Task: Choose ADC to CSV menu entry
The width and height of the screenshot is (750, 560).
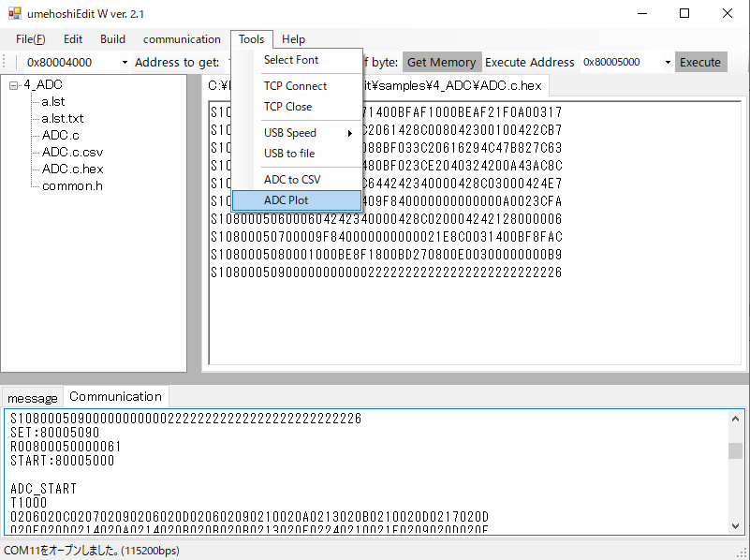Action: point(291,180)
